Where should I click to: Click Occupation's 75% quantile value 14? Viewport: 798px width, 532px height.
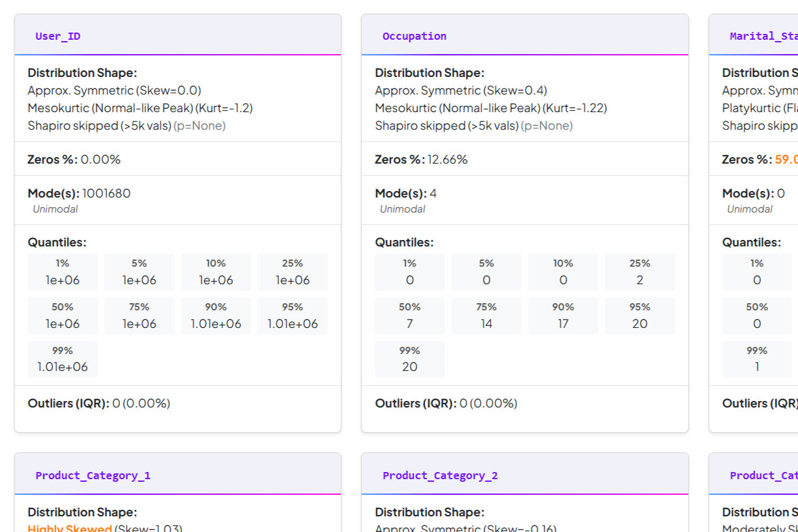pos(486,323)
